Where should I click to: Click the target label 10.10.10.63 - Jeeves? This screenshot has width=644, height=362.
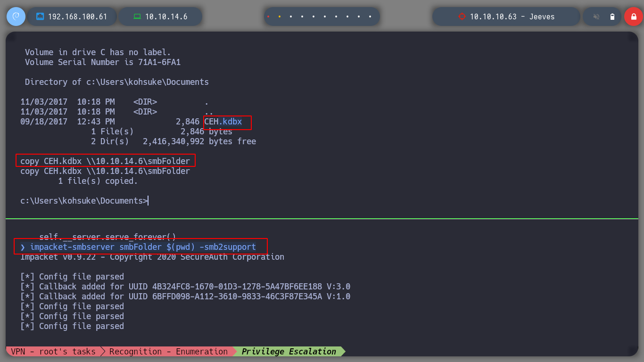point(512,16)
